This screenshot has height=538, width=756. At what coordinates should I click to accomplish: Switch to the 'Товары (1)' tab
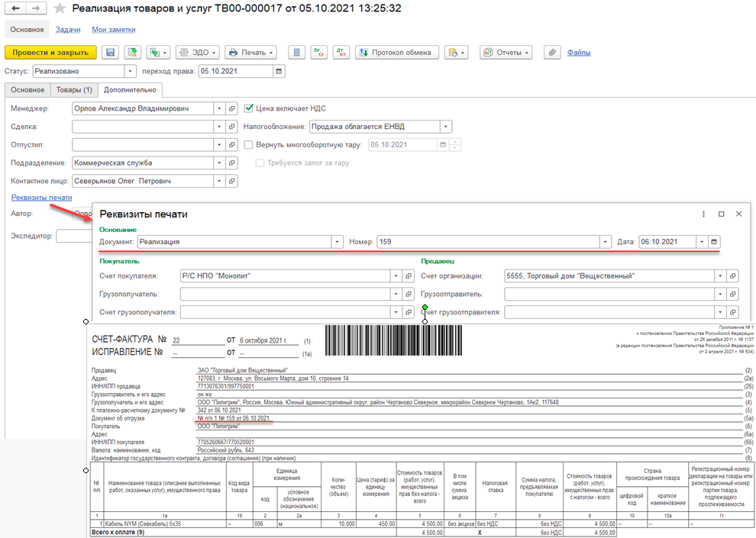[x=74, y=90]
